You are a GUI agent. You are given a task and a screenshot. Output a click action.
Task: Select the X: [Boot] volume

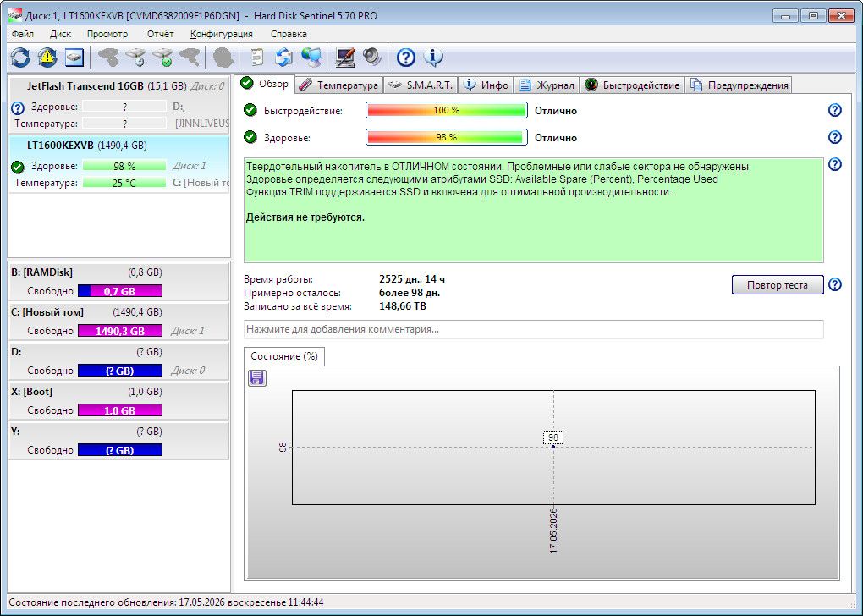119,401
